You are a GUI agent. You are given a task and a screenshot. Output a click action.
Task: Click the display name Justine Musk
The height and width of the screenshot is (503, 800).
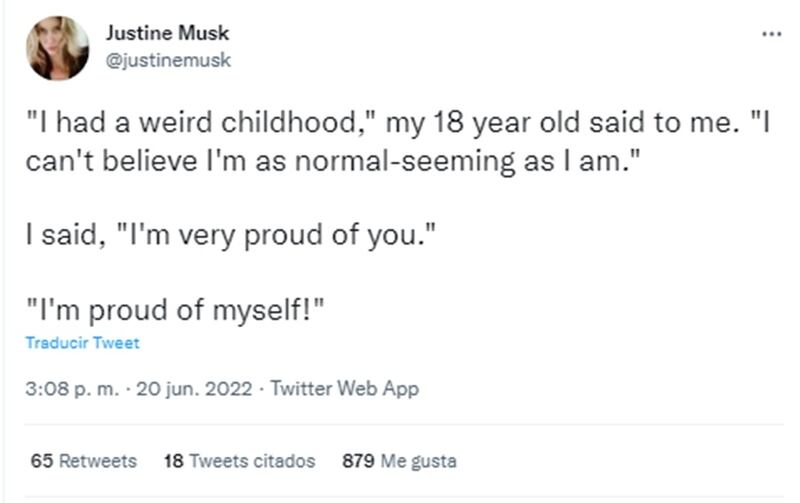pos(167,33)
